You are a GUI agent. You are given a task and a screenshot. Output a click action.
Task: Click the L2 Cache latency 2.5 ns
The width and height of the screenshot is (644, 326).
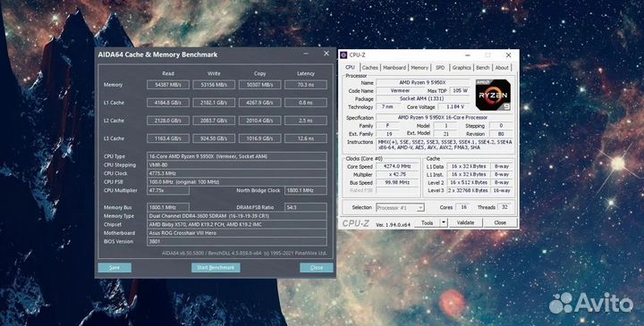[306, 121]
